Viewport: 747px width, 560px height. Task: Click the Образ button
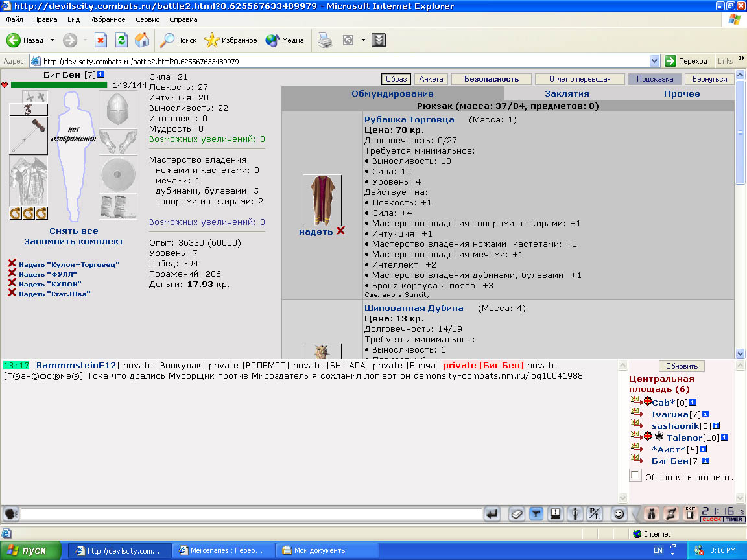(396, 79)
